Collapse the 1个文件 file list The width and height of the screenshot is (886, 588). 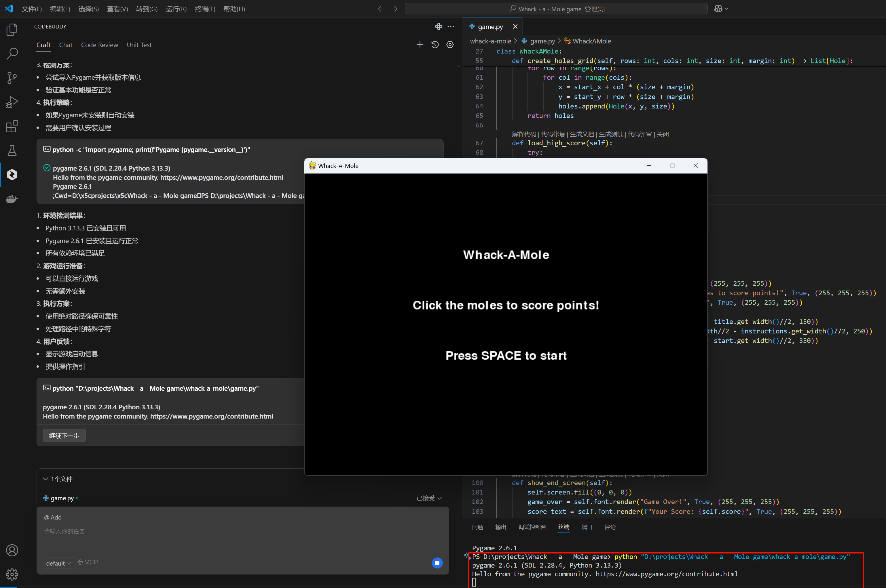[45, 479]
